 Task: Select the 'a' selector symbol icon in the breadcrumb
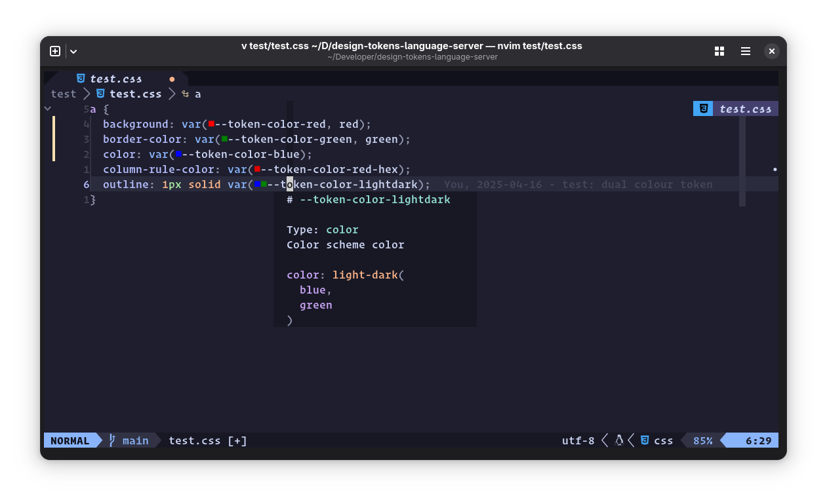pyautogui.click(x=185, y=94)
